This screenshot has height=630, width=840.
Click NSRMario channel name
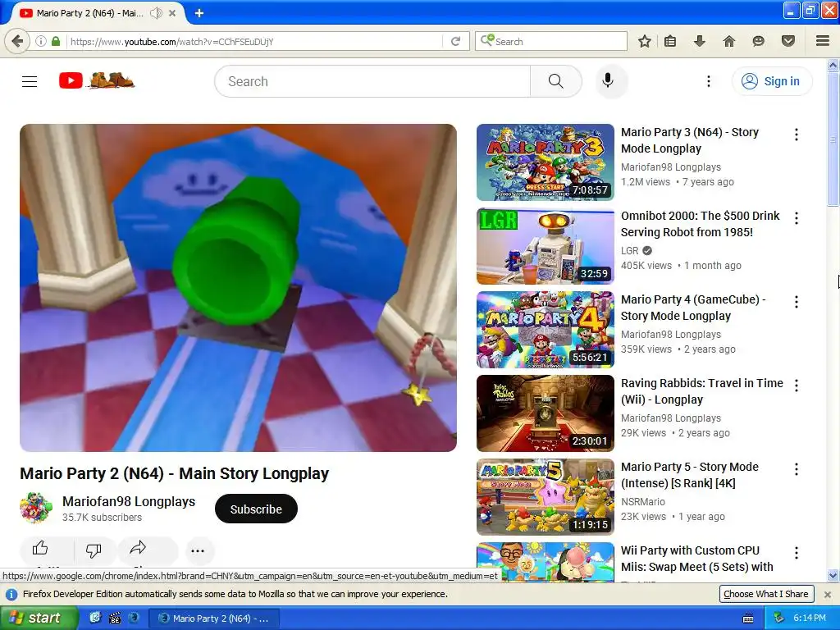point(643,502)
